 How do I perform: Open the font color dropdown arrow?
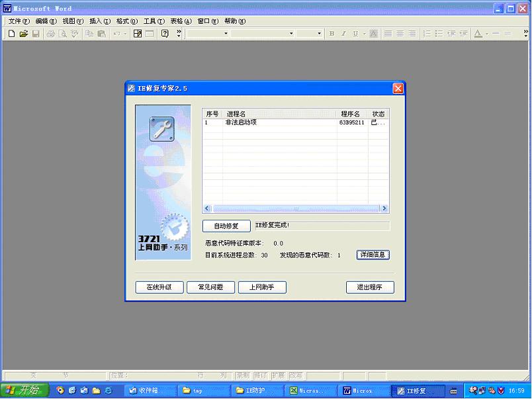(486, 34)
